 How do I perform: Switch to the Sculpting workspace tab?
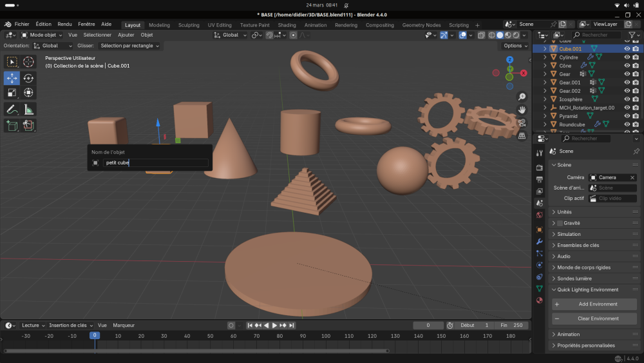point(189,25)
